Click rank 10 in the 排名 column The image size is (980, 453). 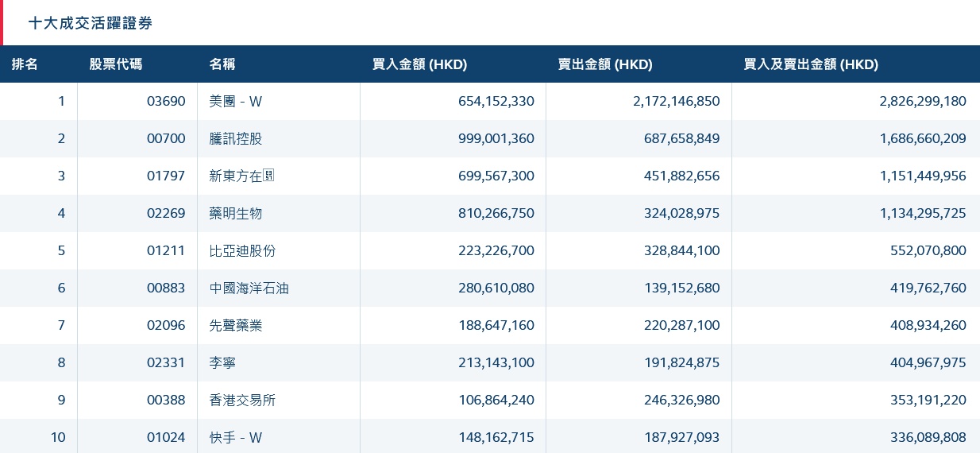tap(59, 437)
